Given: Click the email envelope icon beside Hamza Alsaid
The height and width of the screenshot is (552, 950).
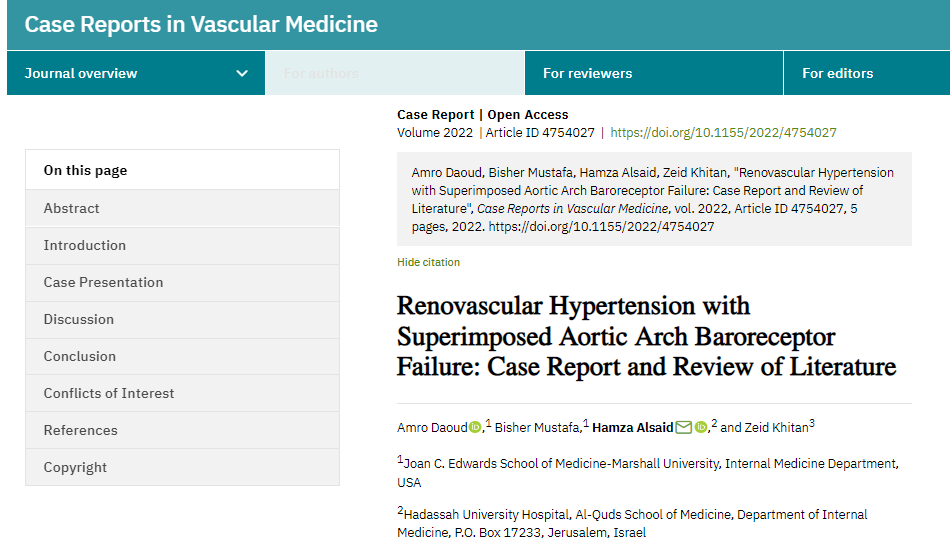Looking at the screenshot, I should tap(683, 427).
